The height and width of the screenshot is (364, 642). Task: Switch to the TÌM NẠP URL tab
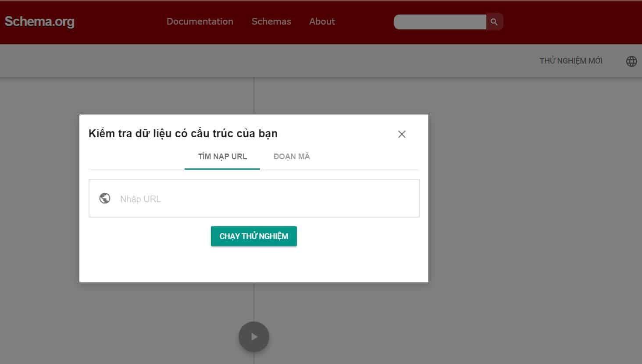tap(222, 157)
